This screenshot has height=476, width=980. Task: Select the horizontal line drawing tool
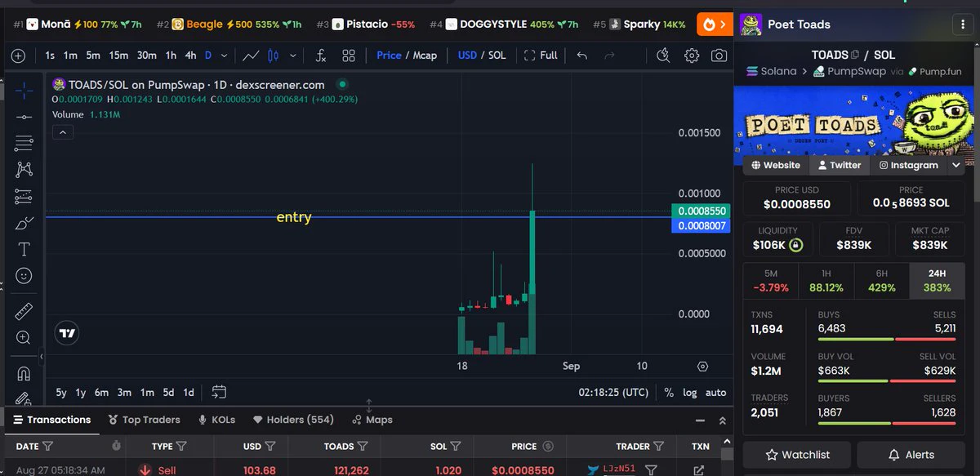click(24, 118)
